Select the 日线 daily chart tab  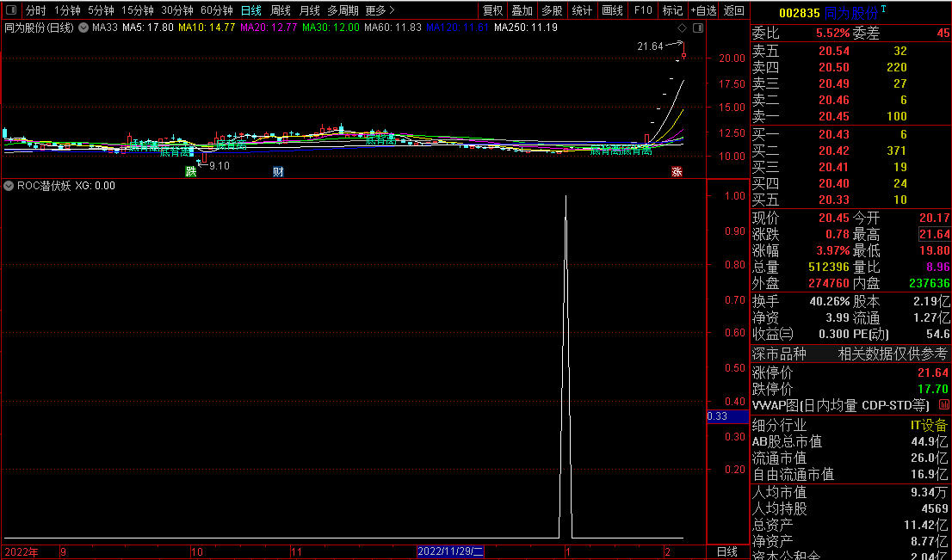[x=250, y=10]
